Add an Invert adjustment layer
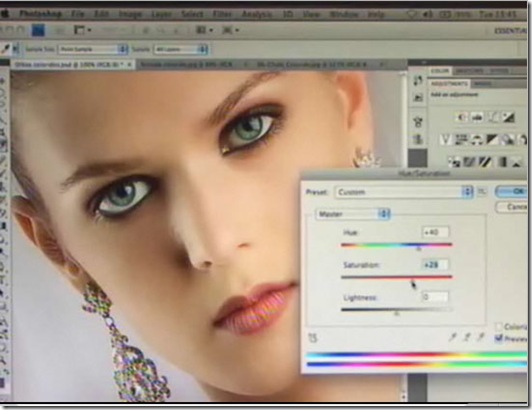Image resolution: width=532 pixels, height=410 pixels. (x=454, y=162)
